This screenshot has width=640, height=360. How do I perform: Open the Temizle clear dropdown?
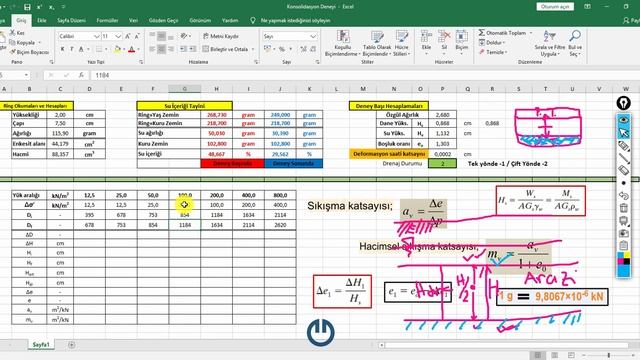(x=493, y=52)
